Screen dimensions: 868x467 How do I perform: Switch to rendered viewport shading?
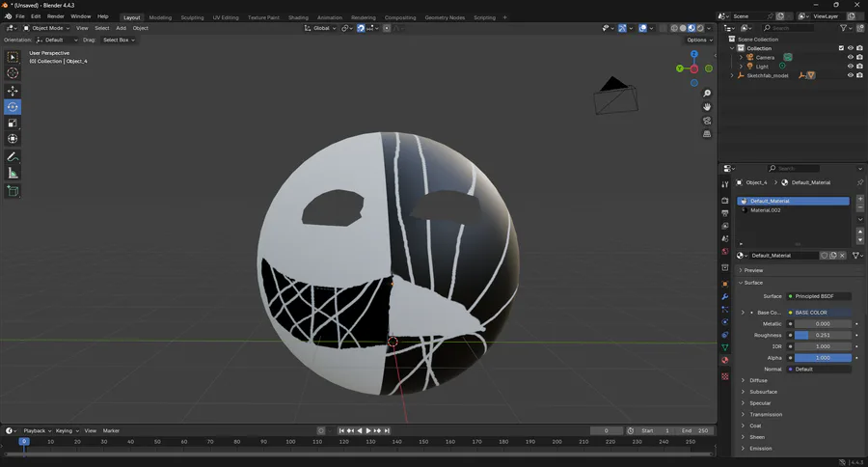tap(700, 28)
